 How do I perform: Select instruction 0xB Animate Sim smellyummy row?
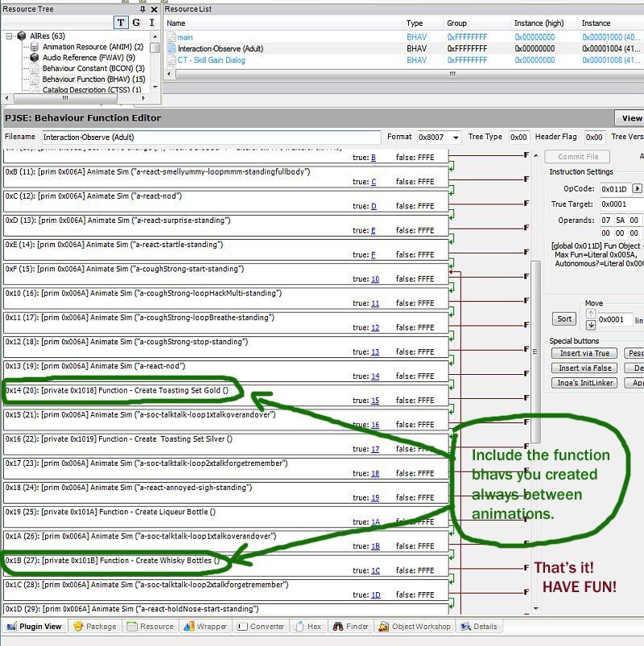(226, 176)
